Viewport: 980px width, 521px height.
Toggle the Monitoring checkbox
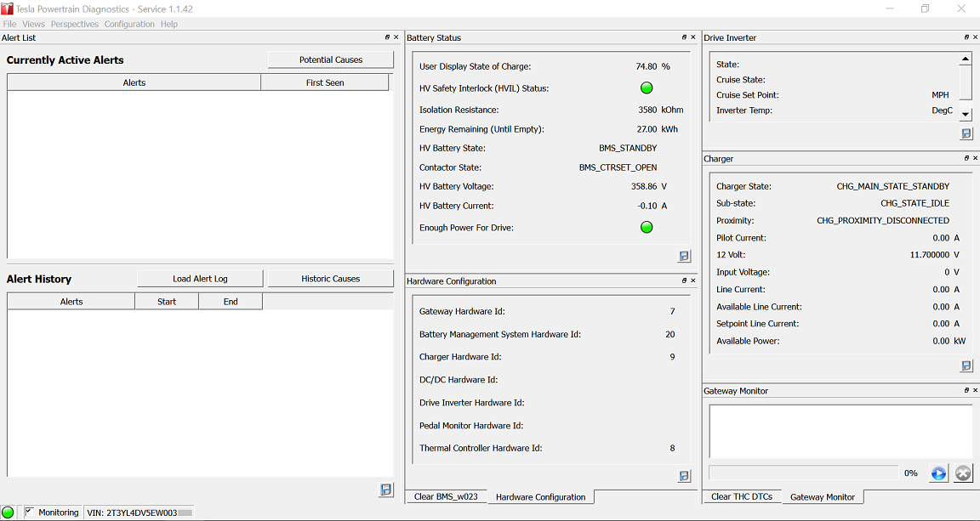tap(30, 512)
